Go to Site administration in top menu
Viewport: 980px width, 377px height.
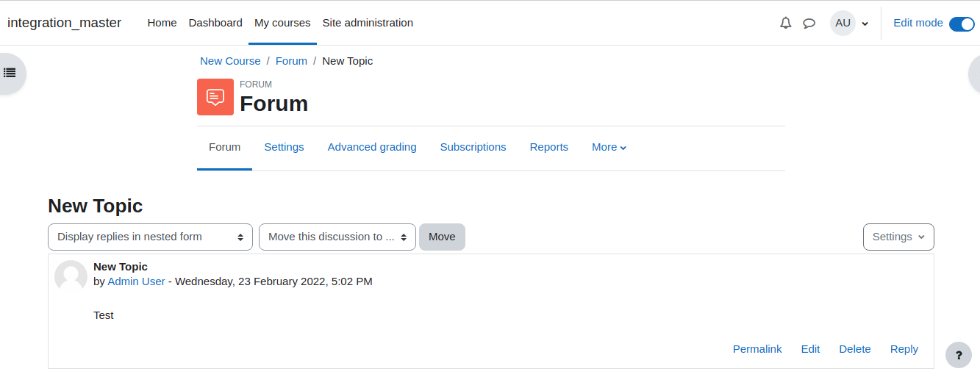point(368,23)
